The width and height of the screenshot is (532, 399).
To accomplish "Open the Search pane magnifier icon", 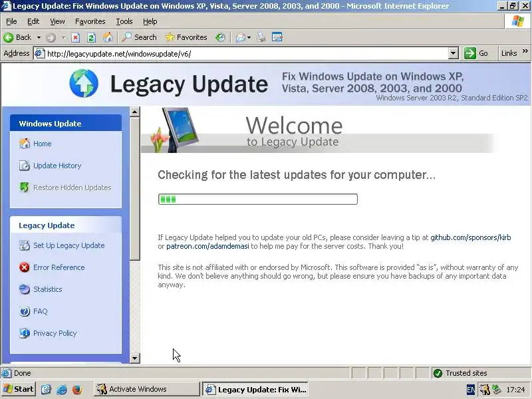I will pyautogui.click(x=127, y=37).
